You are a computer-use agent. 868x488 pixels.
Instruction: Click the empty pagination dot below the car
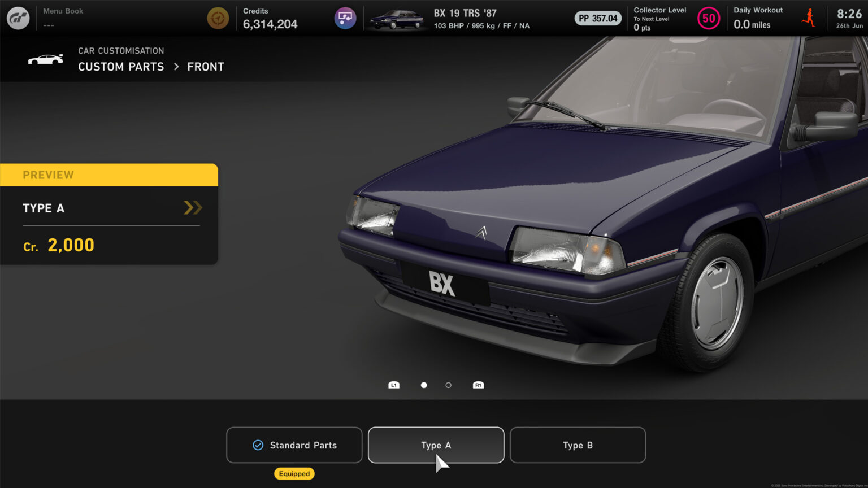click(448, 385)
